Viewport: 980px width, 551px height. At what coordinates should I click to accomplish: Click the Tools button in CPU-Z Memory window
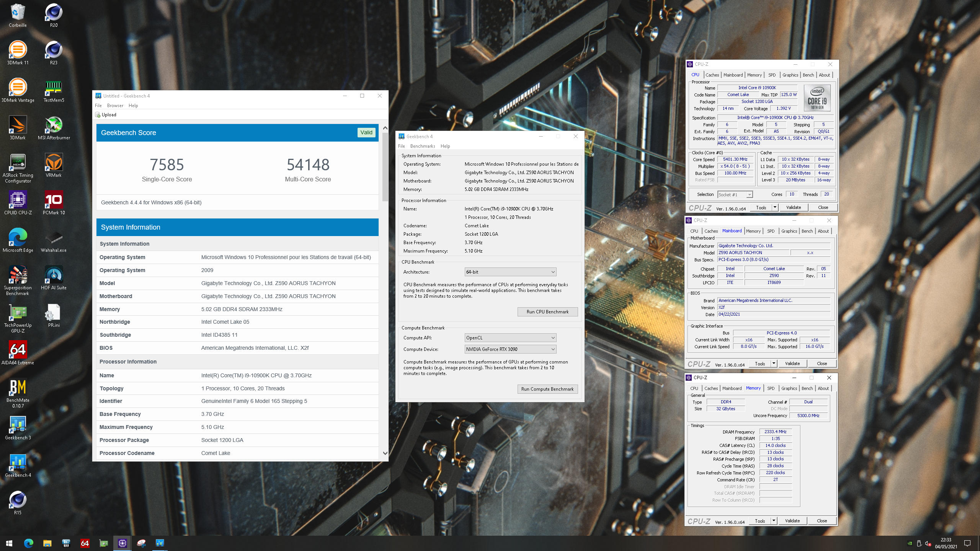point(760,521)
